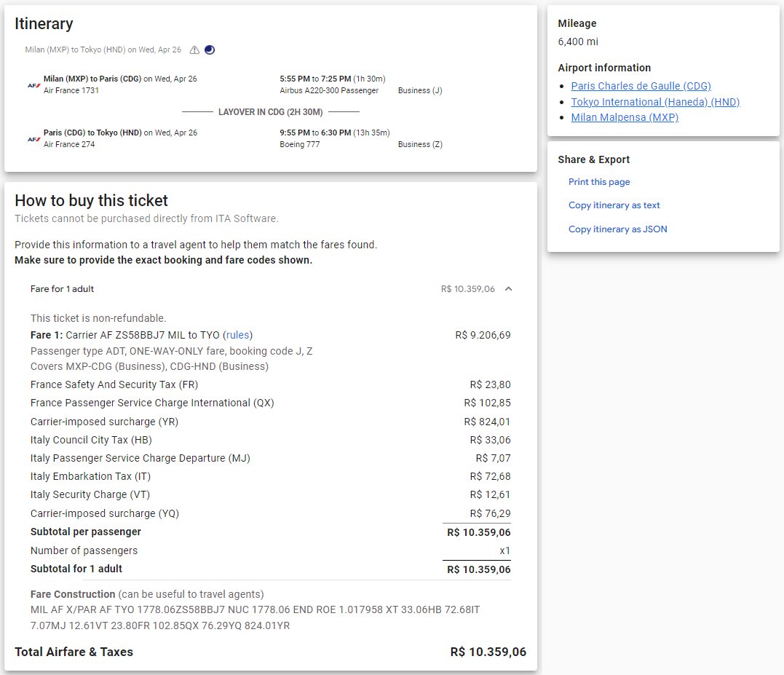Click the 'Subtotal per passenger' label

point(85,532)
